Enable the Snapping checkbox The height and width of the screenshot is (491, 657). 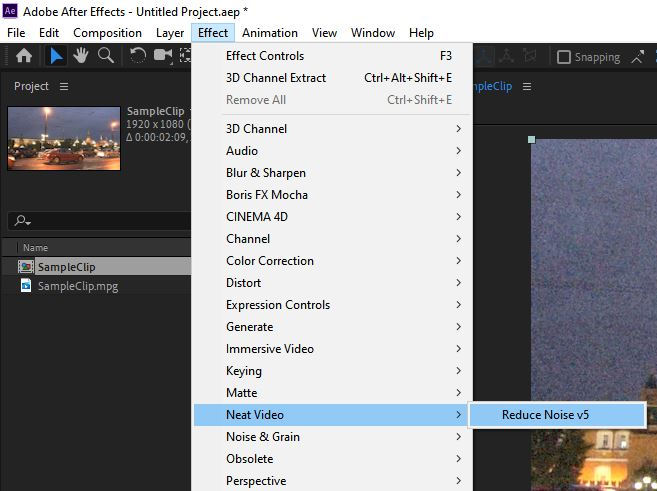564,58
